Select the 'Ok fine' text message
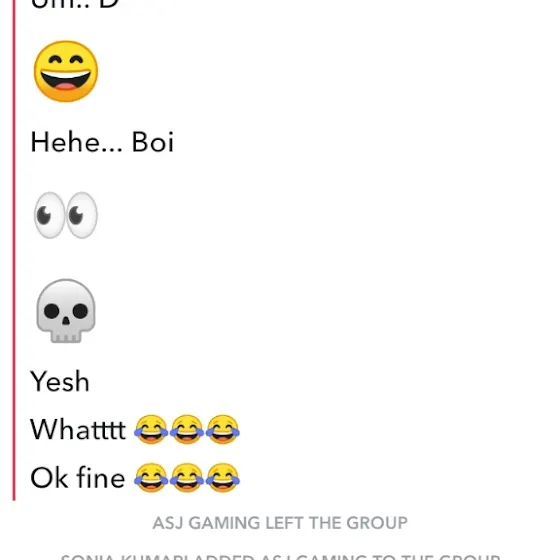Viewport: 560px width, 560px height. (x=135, y=478)
